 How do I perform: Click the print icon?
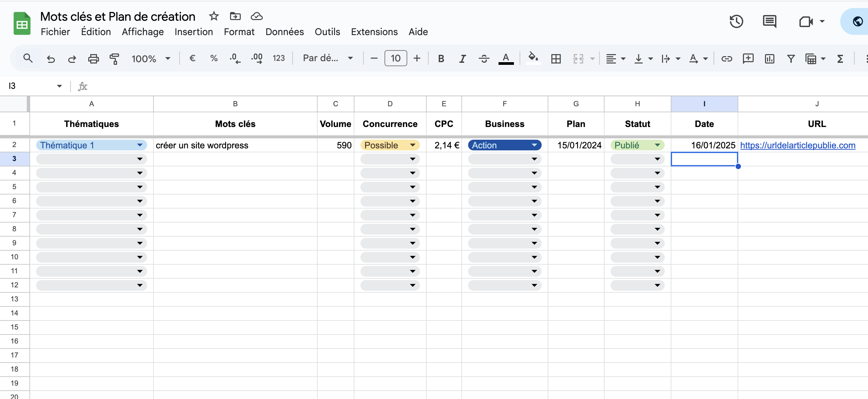[x=93, y=58]
